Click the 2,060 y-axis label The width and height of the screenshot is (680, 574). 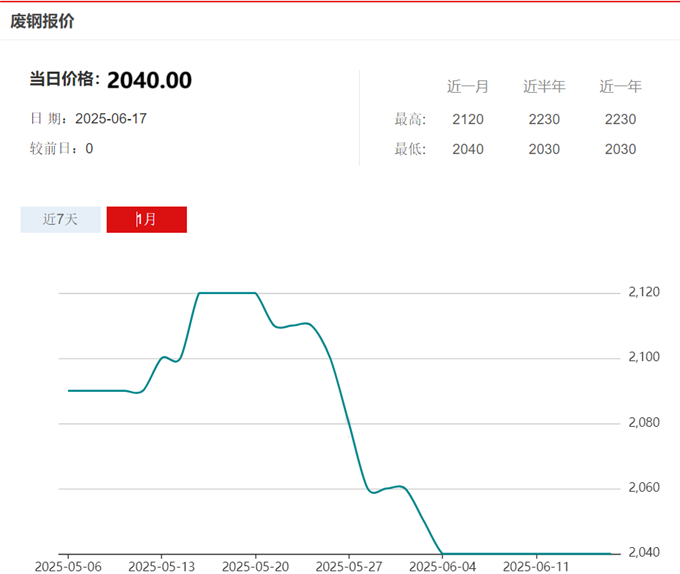click(x=644, y=488)
